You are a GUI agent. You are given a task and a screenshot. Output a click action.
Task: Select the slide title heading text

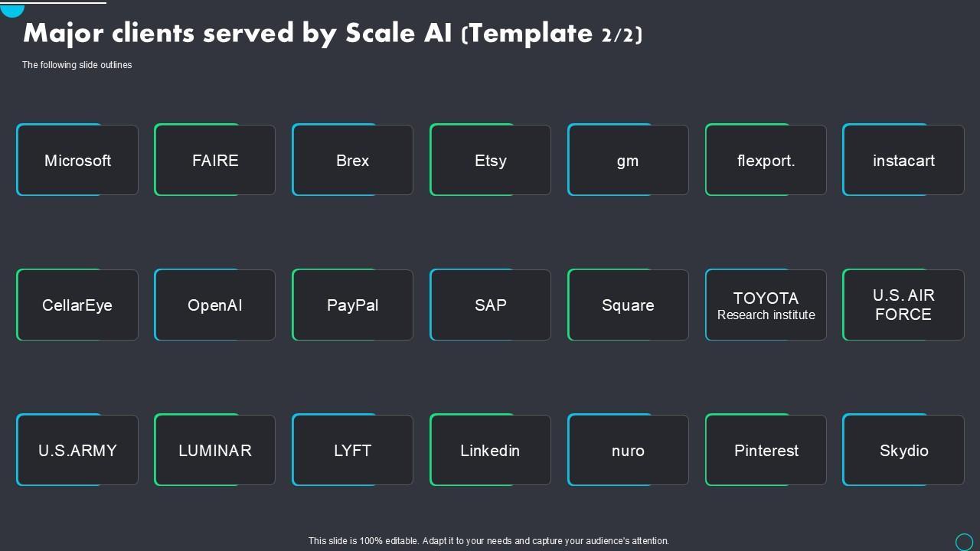click(x=333, y=34)
